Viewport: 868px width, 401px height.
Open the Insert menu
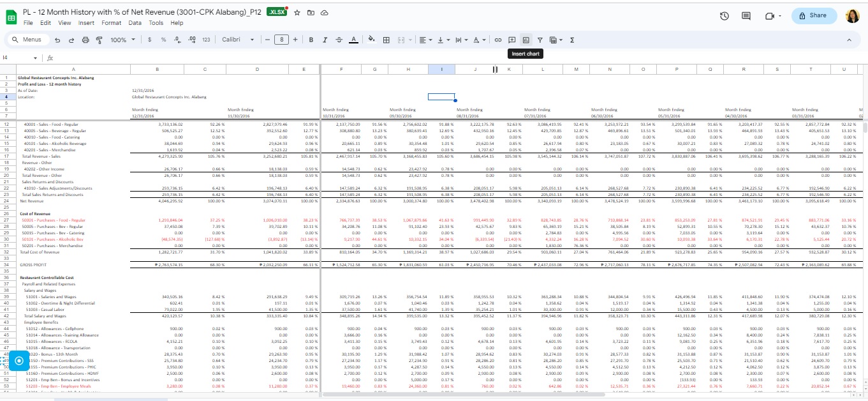tap(86, 23)
